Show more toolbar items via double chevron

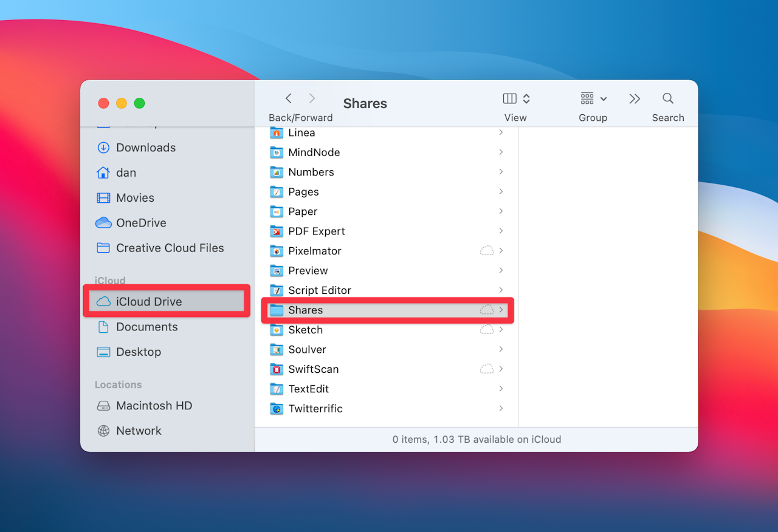click(635, 98)
